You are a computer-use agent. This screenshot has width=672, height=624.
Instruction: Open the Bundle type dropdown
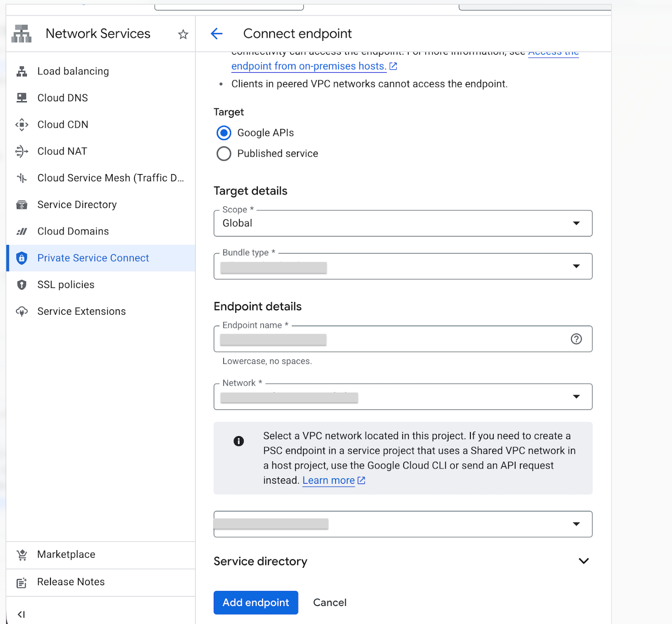tap(403, 266)
